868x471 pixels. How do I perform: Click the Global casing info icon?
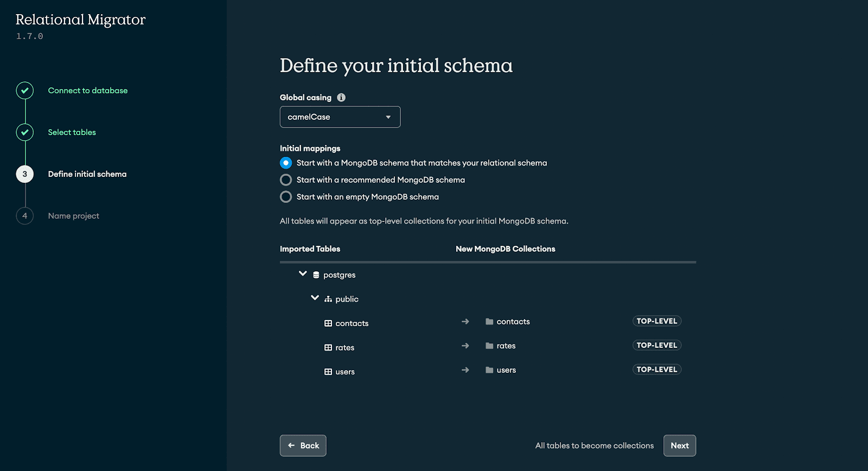(x=341, y=98)
